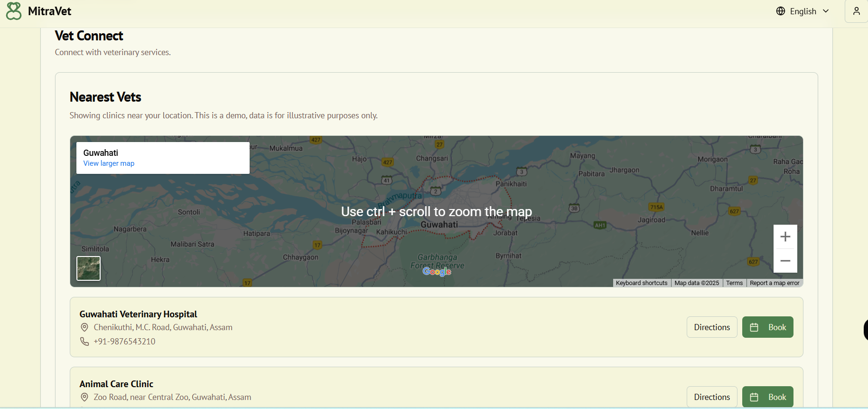The width and height of the screenshot is (868, 409).
Task: Click the Nearest Vets heading
Action: tap(105, 97)
